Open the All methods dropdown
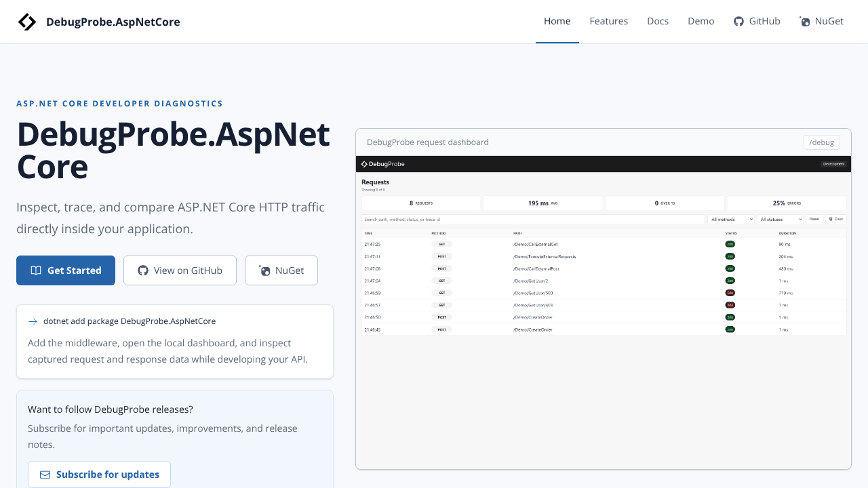The width and height of the screenshot is (868, 488). 731,219
